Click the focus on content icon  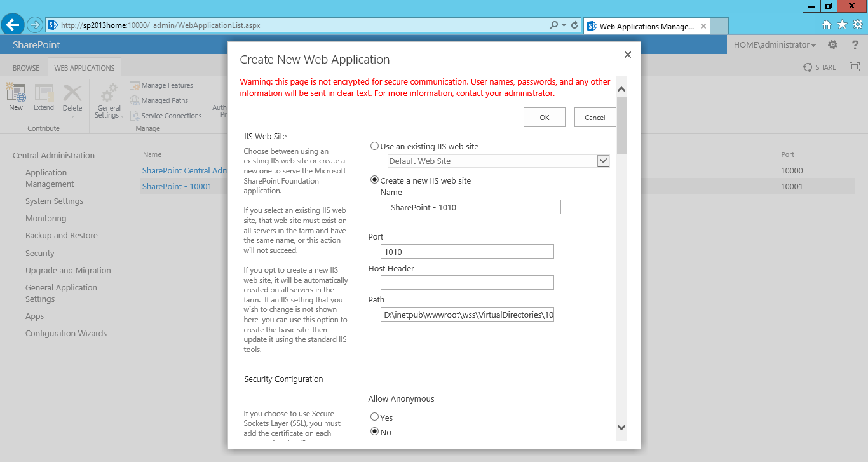[x=855, y=67]
